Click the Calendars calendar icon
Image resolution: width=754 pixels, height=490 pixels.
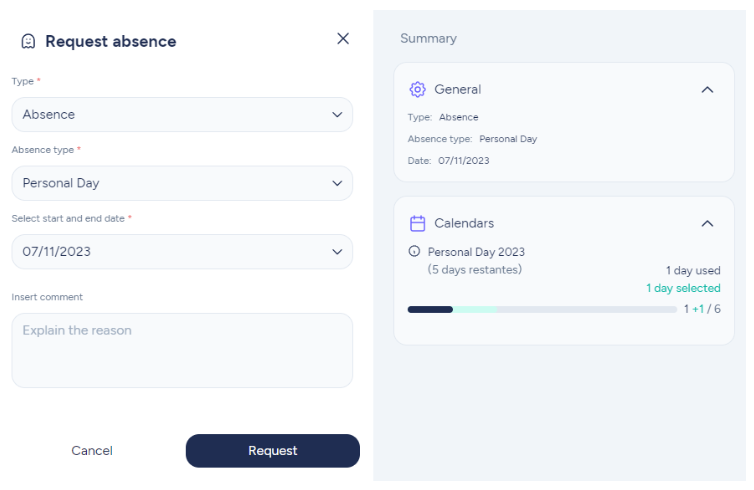pyautogui.click(x=417, y=224)
